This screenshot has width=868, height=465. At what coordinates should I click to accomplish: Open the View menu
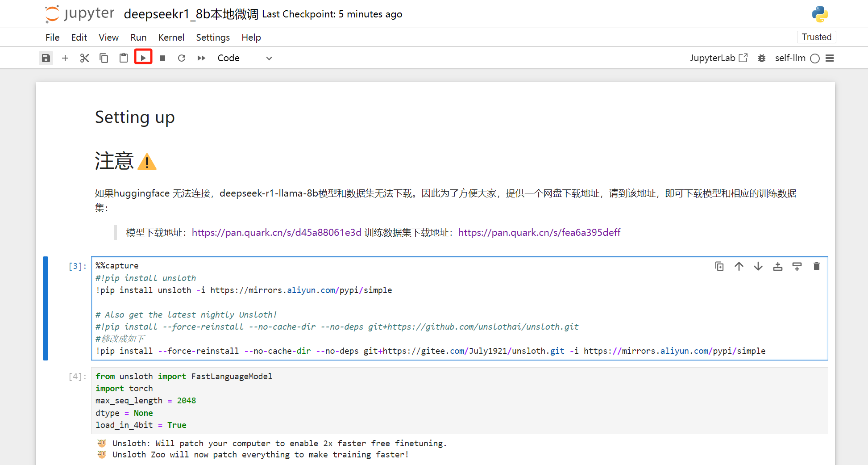point(108,38)
